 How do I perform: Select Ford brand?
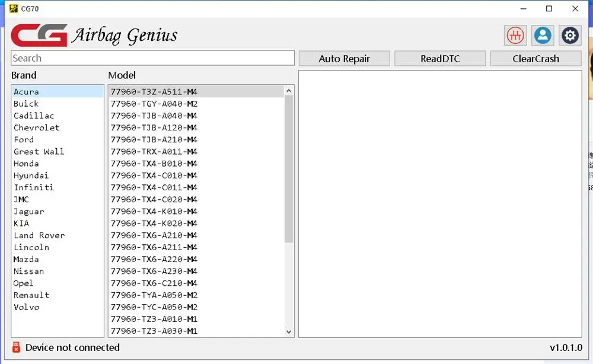pyautogui.click(x=57, y=139)
